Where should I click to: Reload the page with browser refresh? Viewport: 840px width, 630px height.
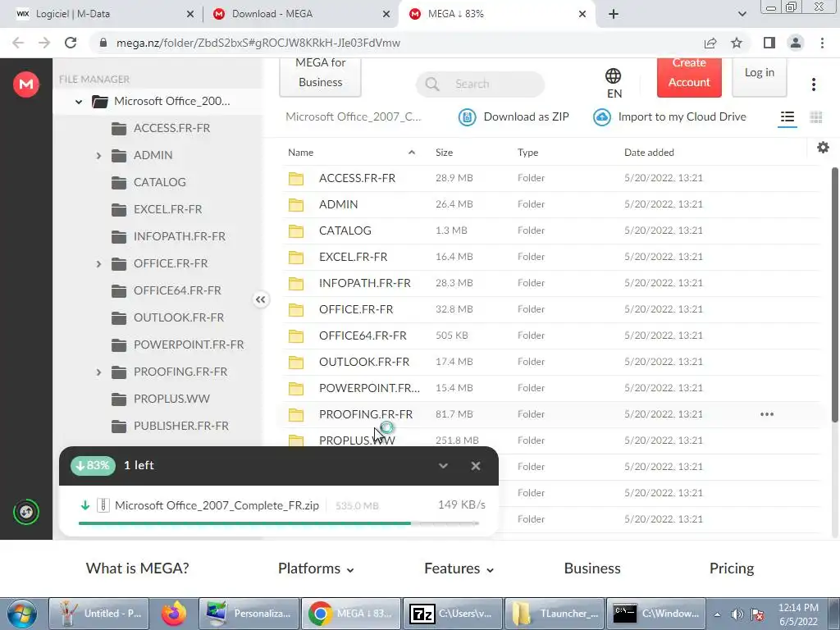point(71,43)
